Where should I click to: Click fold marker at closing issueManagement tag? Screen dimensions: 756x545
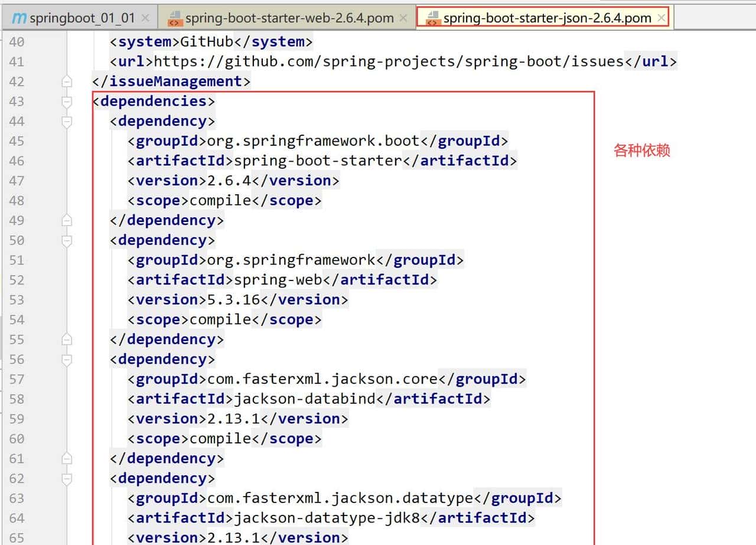(67, 81)
